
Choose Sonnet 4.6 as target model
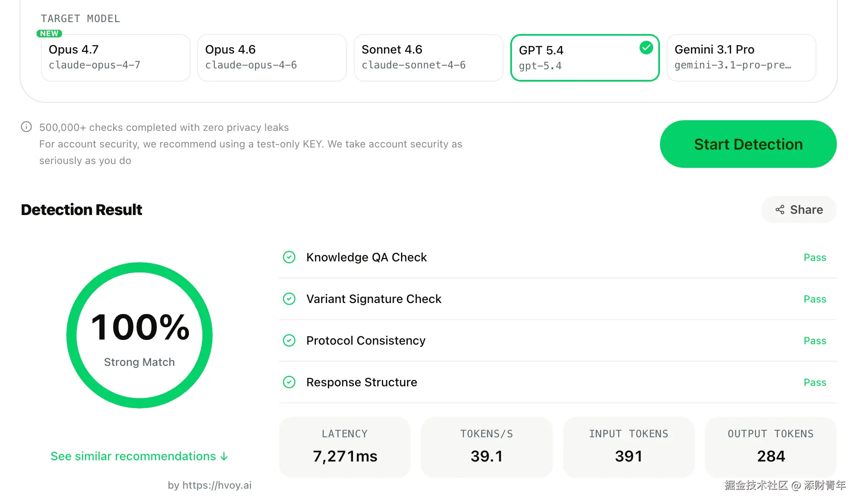pyautogui.click(x=428, y=57)
